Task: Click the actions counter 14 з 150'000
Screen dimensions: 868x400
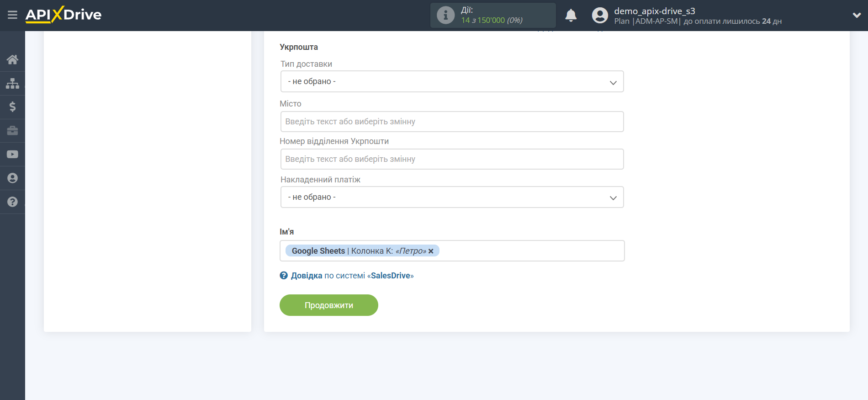Action: tap(492, 20)
